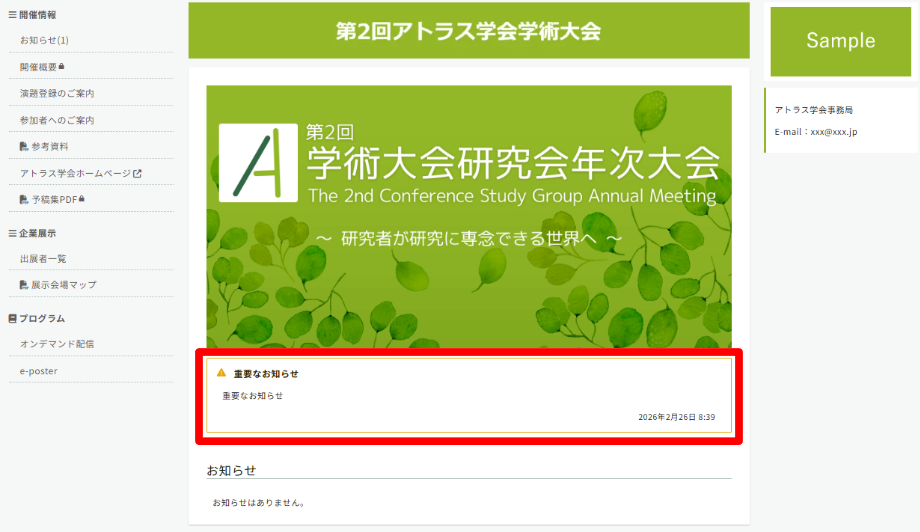Click the お知らせ section heading

(x=231, y=470)
